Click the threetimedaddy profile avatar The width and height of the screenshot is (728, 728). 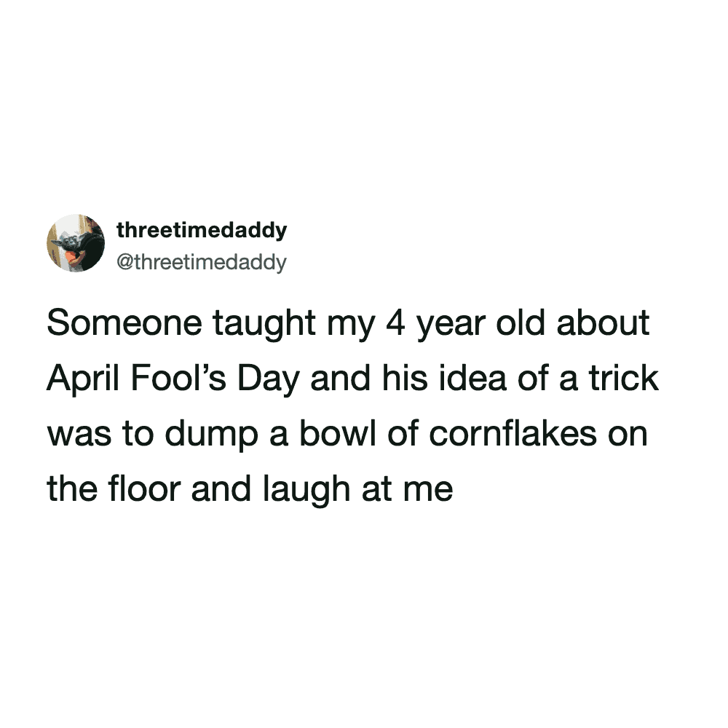point(76,243)
